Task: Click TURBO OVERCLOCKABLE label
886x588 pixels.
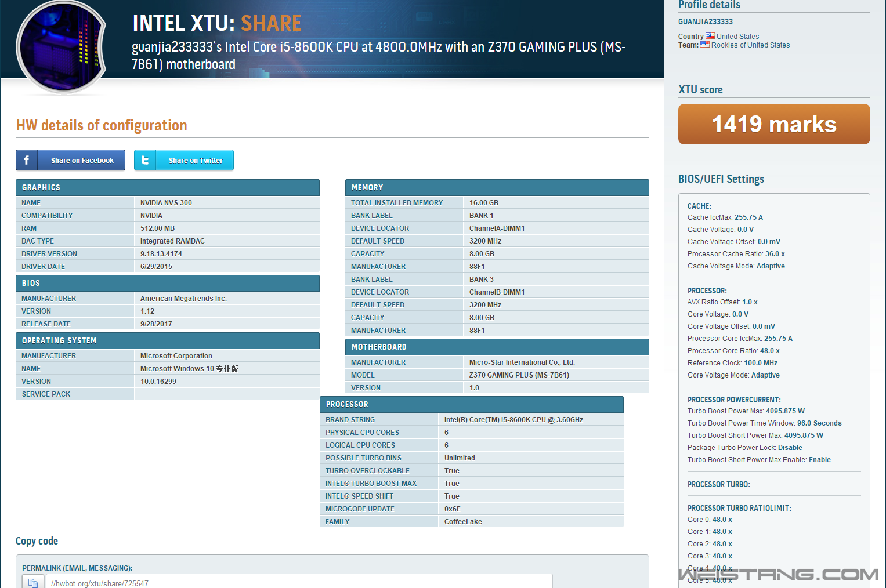Action: tap(367, 470)
